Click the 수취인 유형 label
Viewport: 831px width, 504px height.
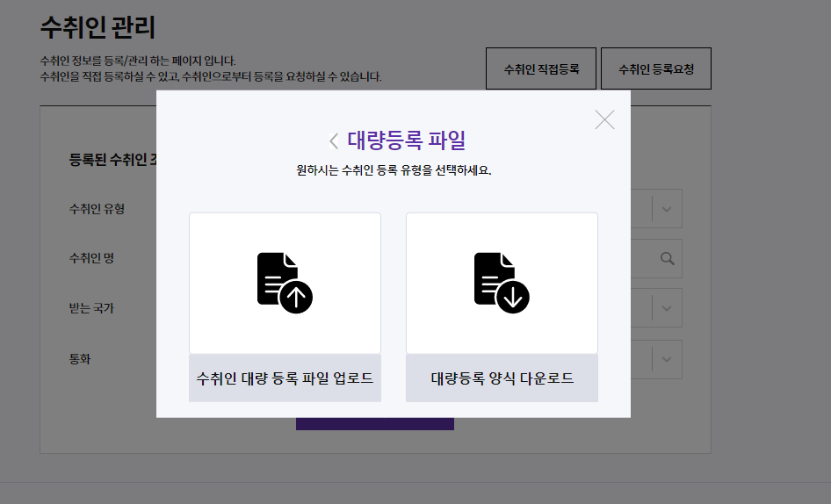97,209
